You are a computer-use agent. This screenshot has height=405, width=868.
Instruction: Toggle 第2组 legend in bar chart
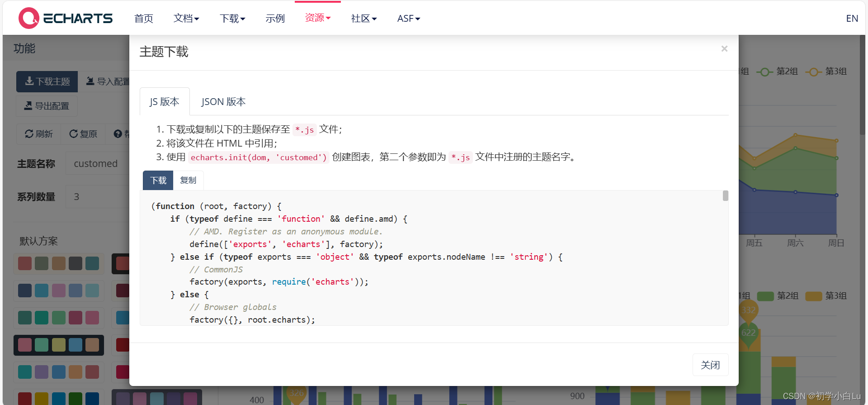[778, 296]
